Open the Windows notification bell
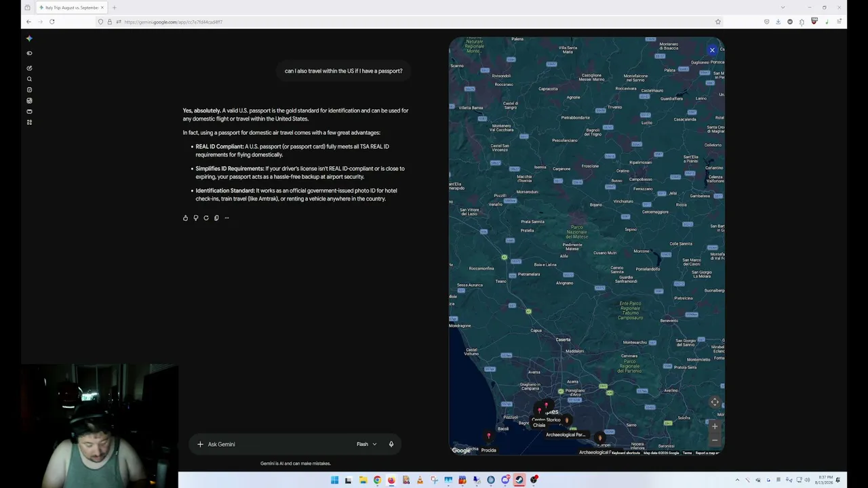 pos(838,480)
